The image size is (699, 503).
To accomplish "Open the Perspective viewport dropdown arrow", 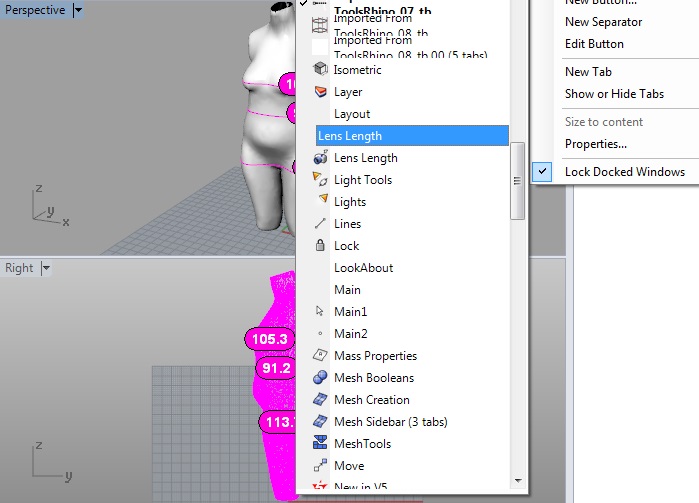I will tap(78, 10).
